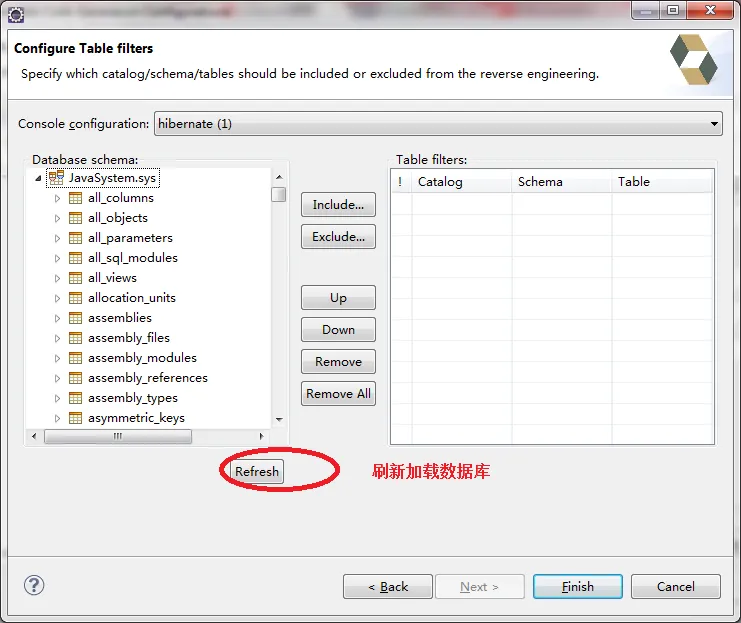Select the allocation_units tree row
Viewport: 741px width, 623px height.
pyautogui.click(x=132, y=298)
